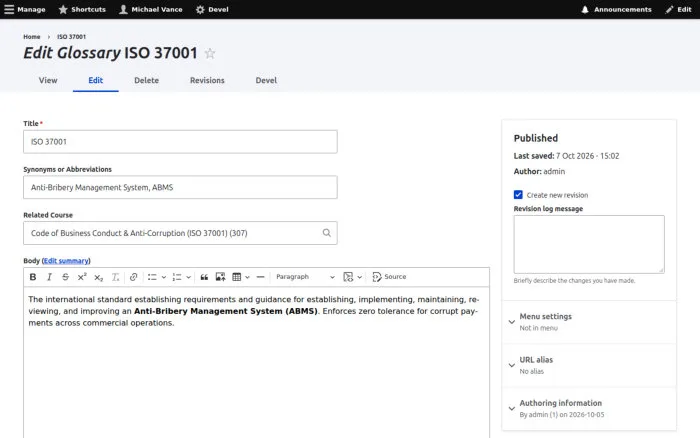The image size is (700, 438).
Task: Click the bold text 'Anti-Bribery Management System (ABMS)'
Action: coord(225,311)
